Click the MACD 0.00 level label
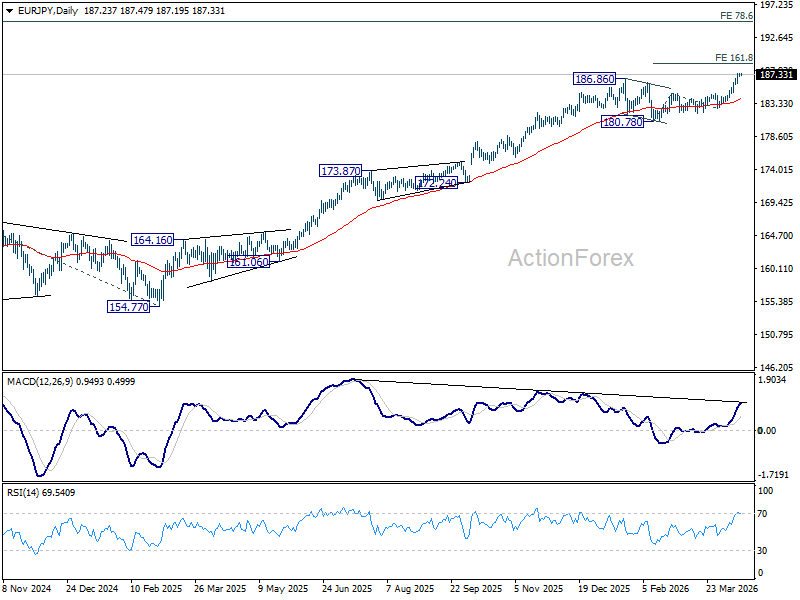 766,431
